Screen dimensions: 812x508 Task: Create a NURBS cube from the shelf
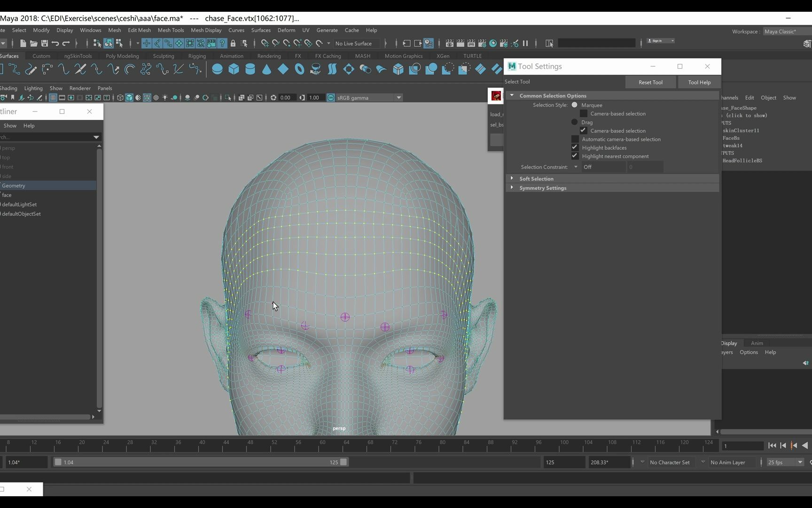(234, 69)
